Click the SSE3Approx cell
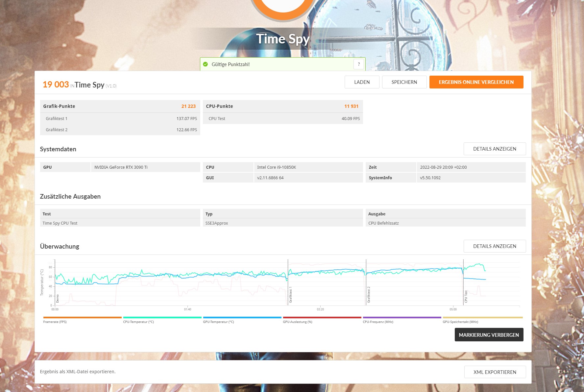 (x=283, y=223)
